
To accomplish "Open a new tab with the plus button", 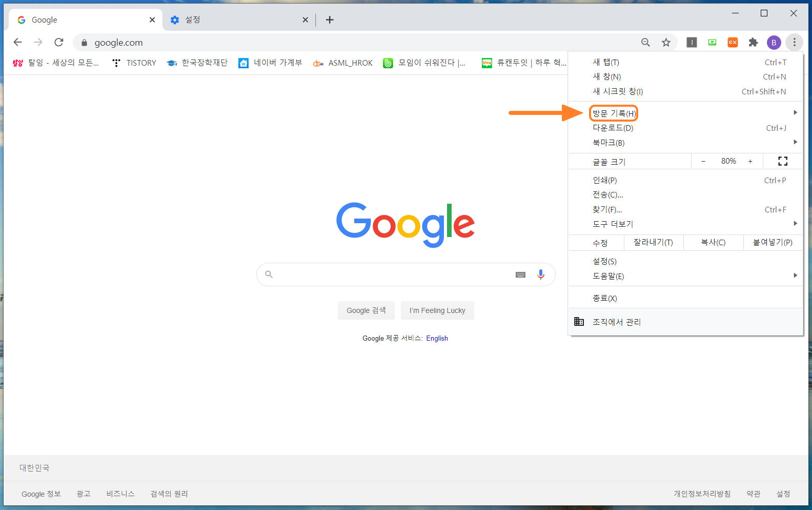I will tap(330, 19).
